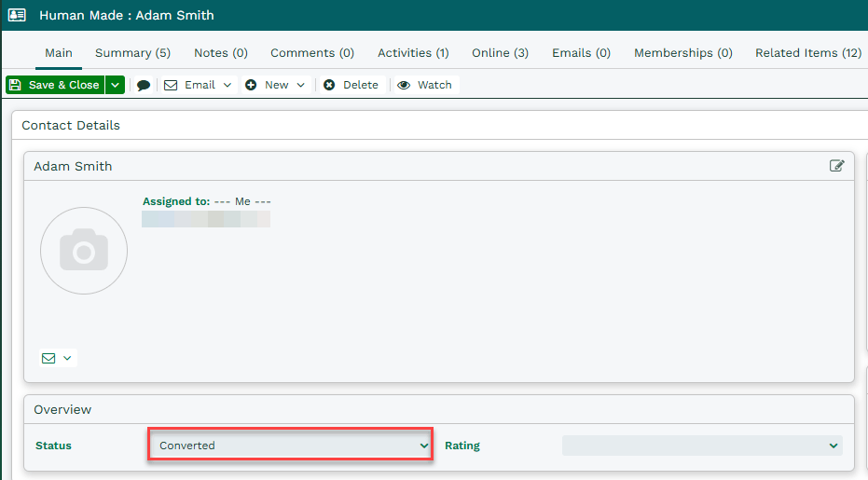Click the edit pencil icon for Adam Smith

(836, 166)
